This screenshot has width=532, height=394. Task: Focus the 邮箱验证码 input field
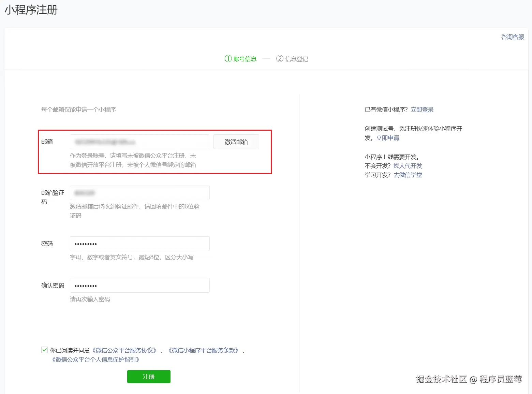pos(140,193)
